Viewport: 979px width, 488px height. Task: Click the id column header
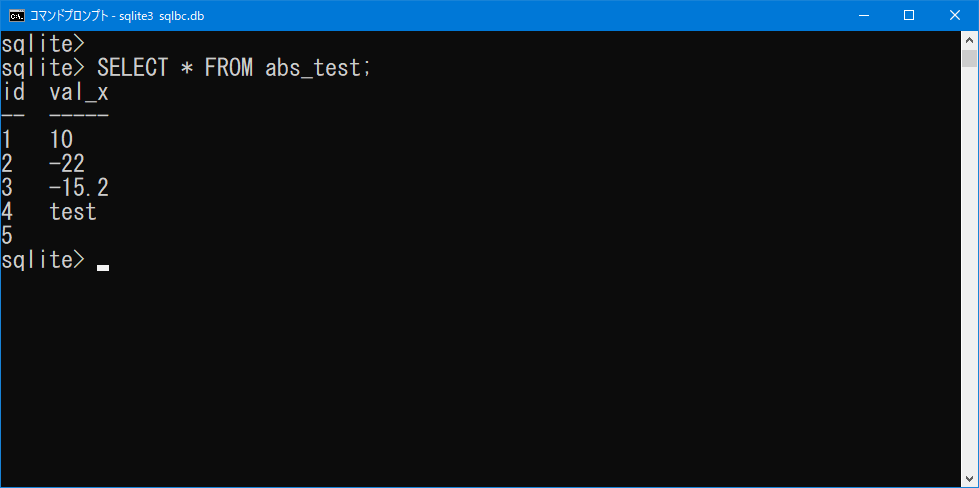coord(13,92)
